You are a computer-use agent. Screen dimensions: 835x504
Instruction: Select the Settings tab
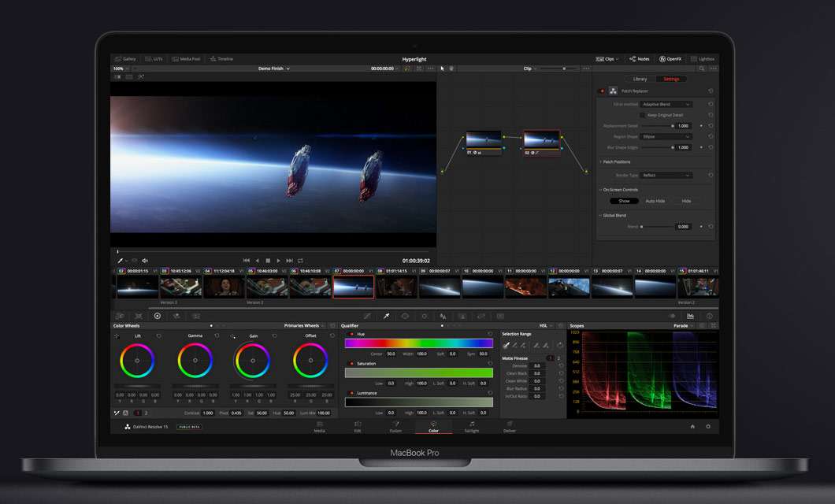(x=670, y=79)
